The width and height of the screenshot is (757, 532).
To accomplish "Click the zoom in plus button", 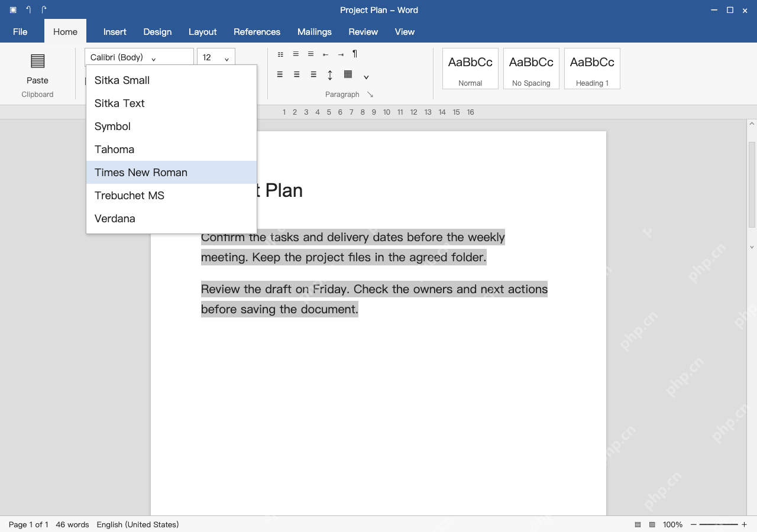I will click(x=744, y=525).
